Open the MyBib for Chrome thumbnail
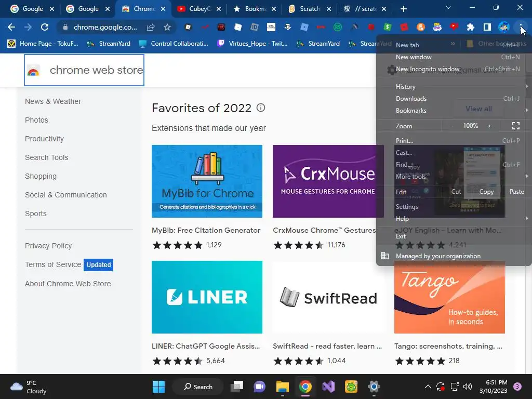 tap(207, 181)
